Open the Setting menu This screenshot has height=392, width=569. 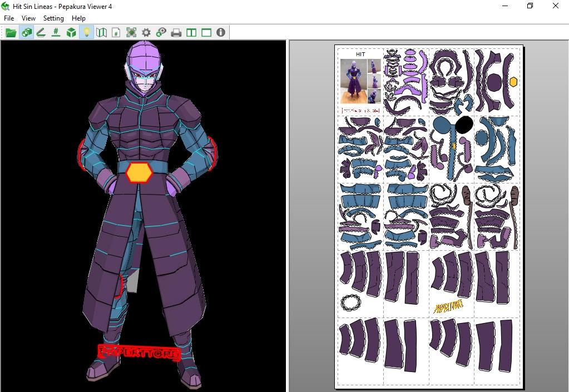53,18
